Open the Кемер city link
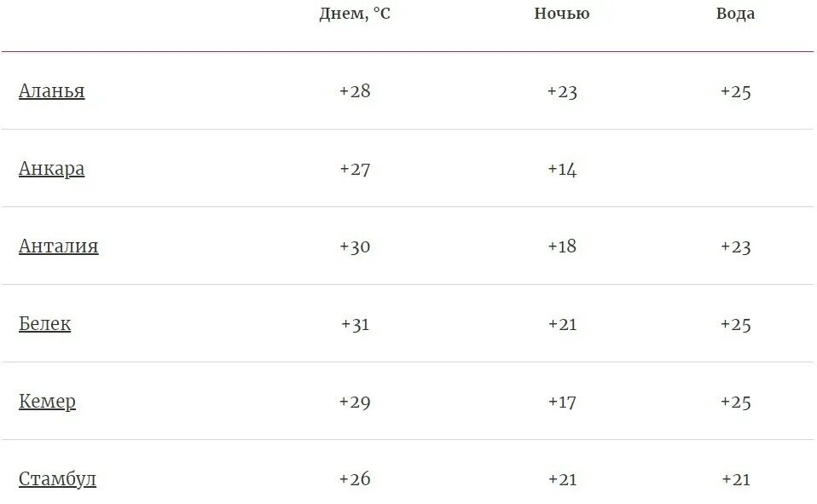817x504 pixels. click(48, 402)
